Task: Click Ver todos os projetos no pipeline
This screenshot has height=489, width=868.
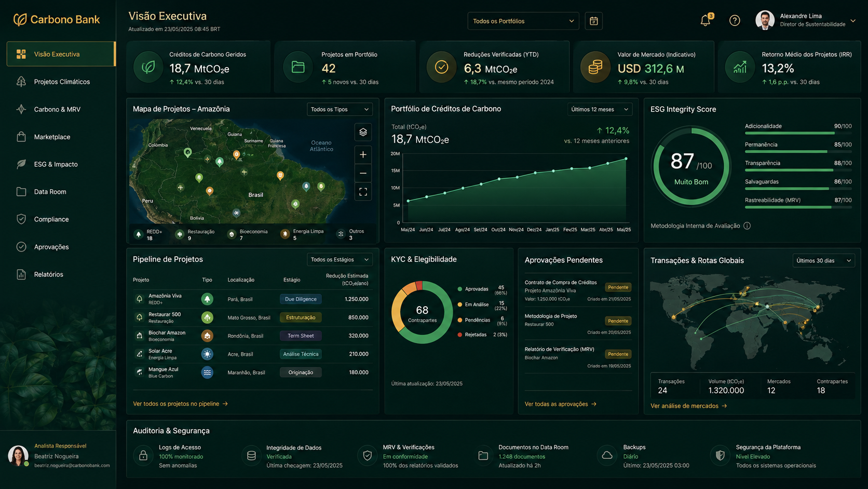Action: [x=180, y=404]
